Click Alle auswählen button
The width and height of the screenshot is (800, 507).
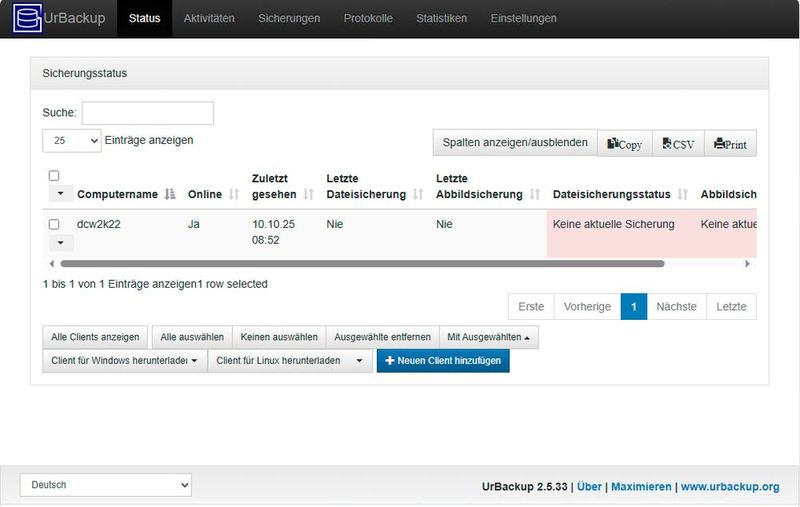[192, 337]
